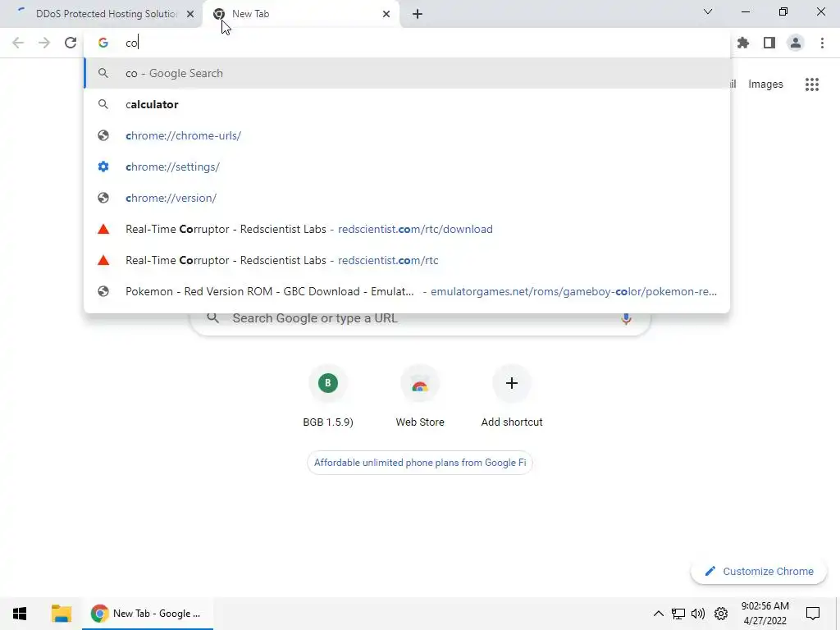Open File Explorer from the taskbar

pos(61,614)
